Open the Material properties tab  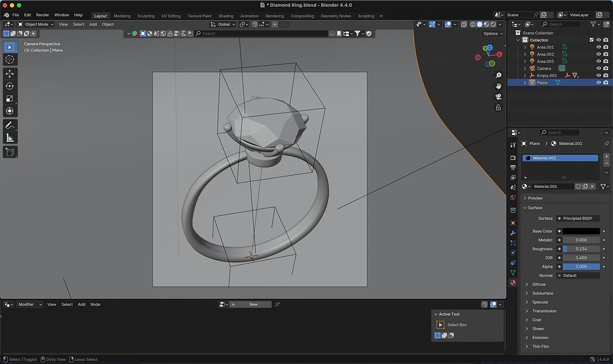point(513,282)
